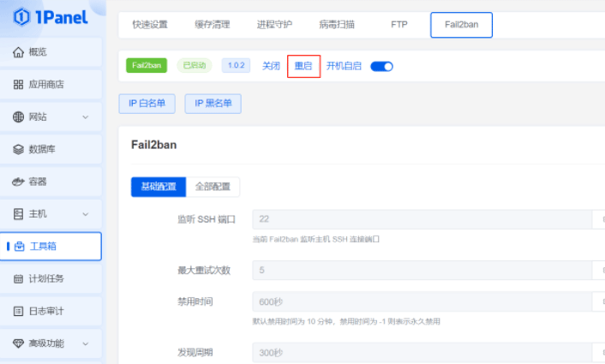Click the home icon beside 概览
The image size is (605, 364).
click(x=18, y=52)
